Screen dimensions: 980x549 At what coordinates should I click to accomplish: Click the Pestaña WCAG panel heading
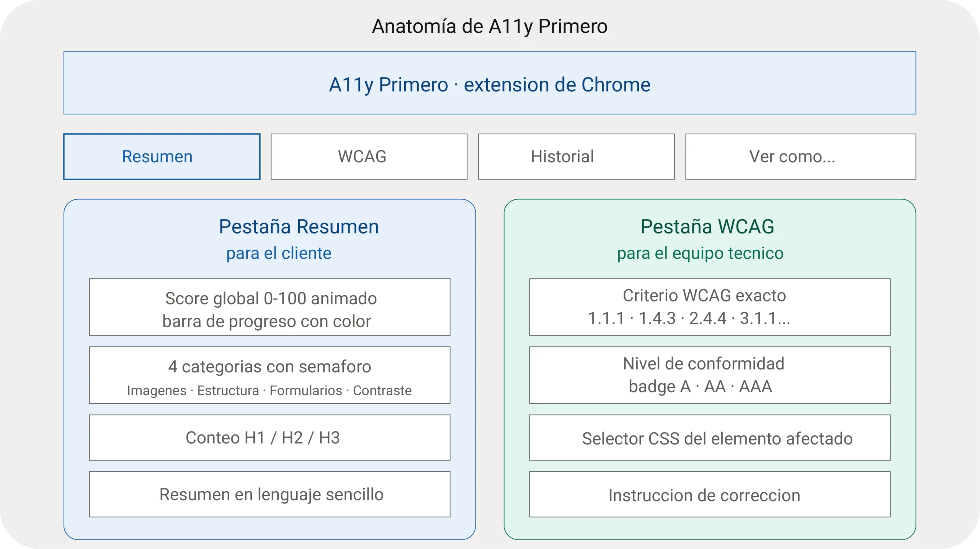(707, 226)
